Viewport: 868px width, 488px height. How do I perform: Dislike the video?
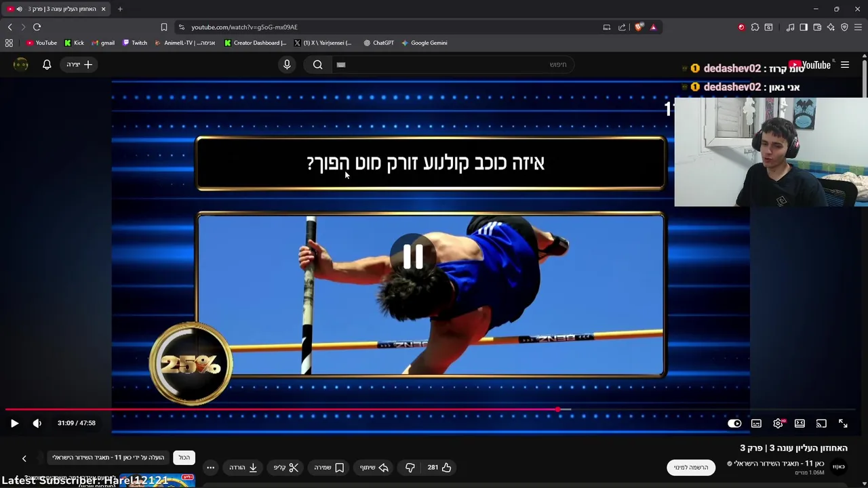pyautogui.click(x=410, y=467)
